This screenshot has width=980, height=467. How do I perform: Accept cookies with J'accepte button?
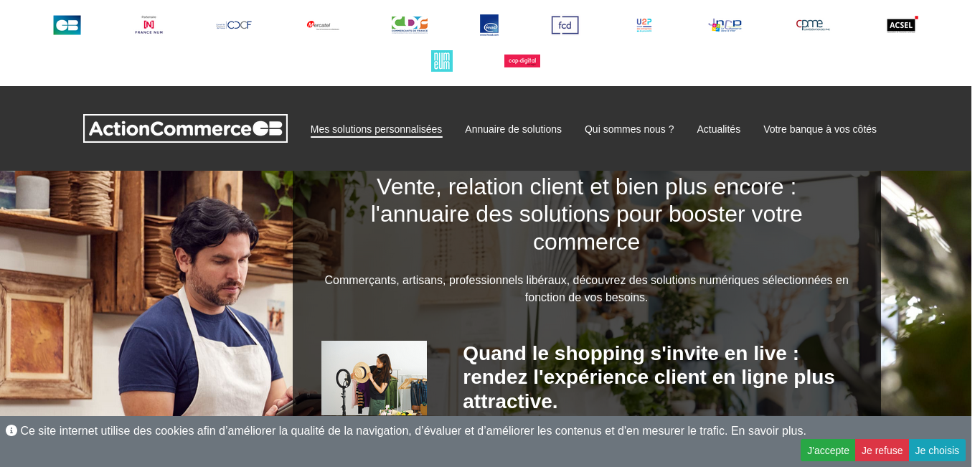[828, 451]
